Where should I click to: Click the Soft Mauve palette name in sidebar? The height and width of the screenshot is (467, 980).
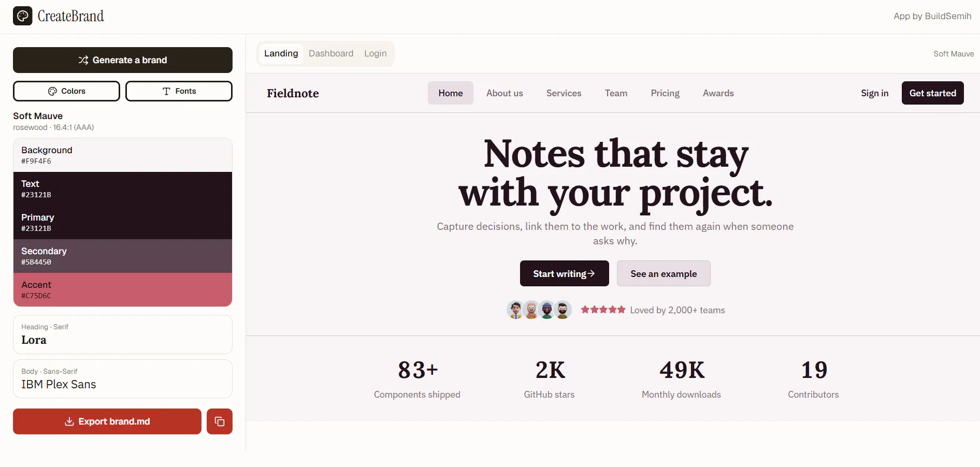pos(38,116)
